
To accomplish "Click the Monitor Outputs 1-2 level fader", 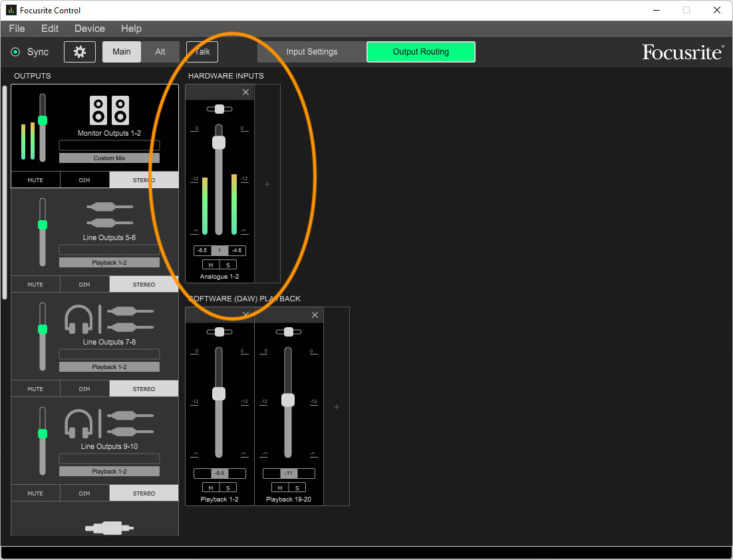I will click(x=43, y=120).
